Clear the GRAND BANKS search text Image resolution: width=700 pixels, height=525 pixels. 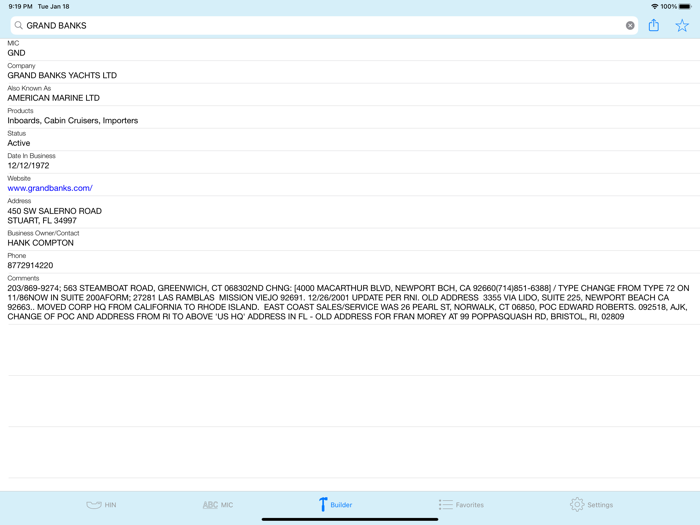pos(630,25)
